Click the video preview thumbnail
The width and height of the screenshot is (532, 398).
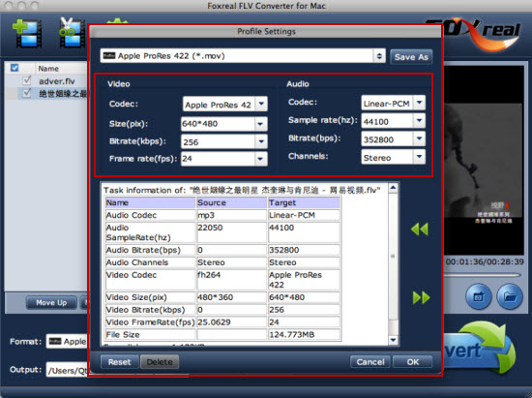click(484, 161)
